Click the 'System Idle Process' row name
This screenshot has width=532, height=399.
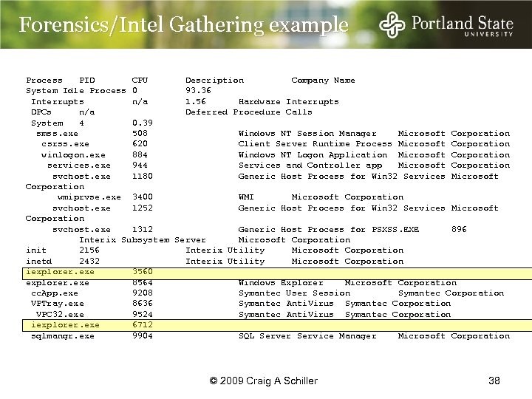[x=76, y=91]
